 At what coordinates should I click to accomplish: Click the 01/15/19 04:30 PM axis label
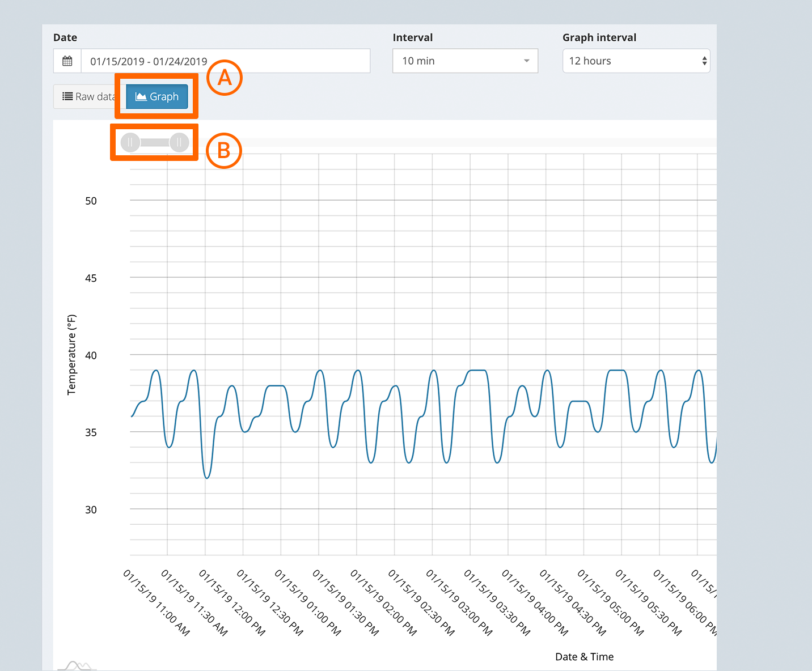click(573, 602)
